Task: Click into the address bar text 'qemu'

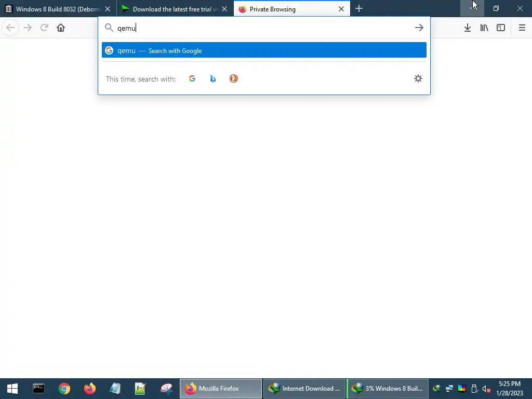Action: click(x=126, y=28)
